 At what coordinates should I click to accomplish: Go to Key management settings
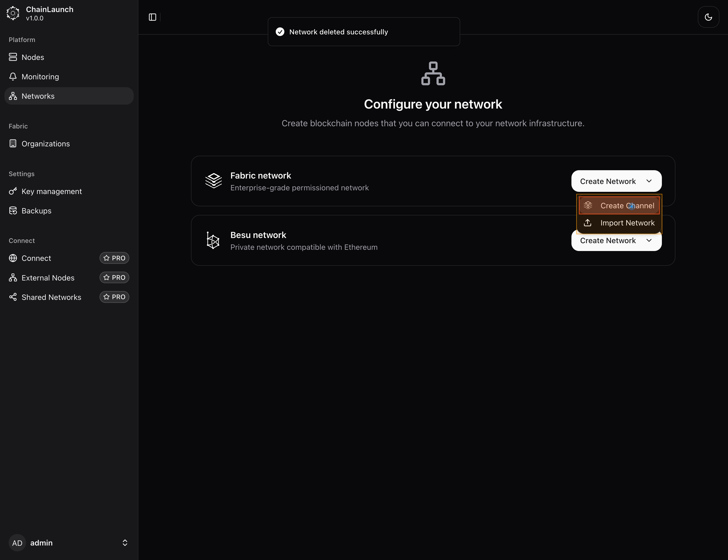click(52, 192)
